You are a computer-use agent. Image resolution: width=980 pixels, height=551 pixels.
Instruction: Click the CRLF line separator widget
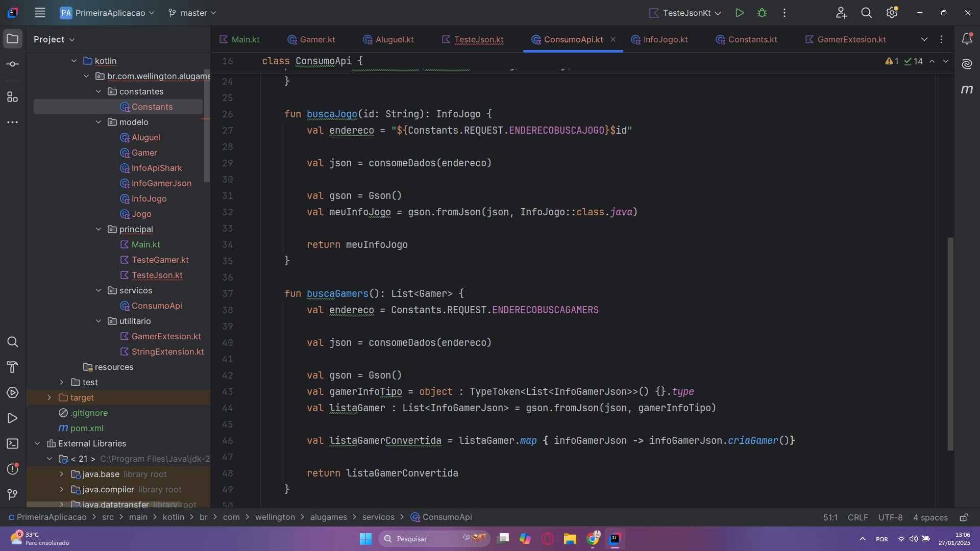pos(857,517)
